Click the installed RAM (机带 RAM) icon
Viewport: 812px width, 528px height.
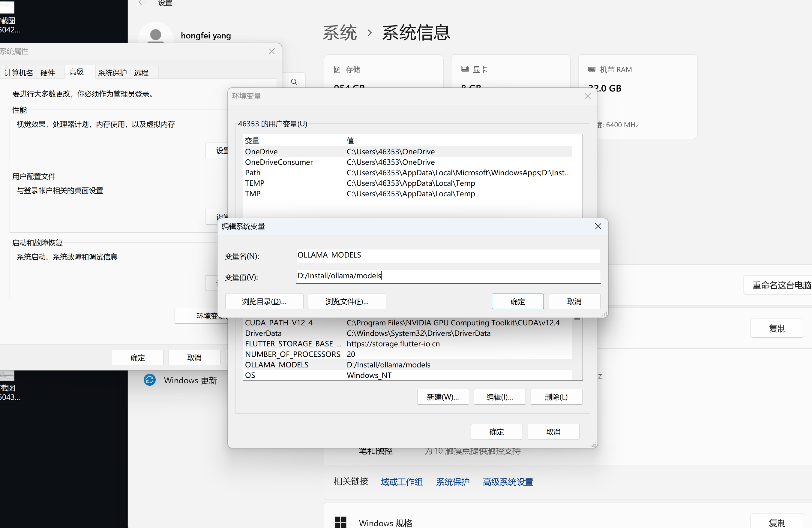pos(592,69)
